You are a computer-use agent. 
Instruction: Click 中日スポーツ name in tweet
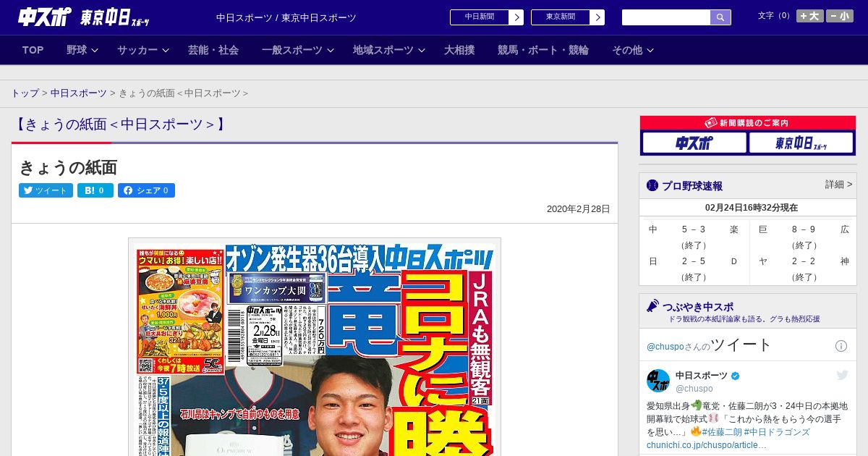tap(702, 375)
